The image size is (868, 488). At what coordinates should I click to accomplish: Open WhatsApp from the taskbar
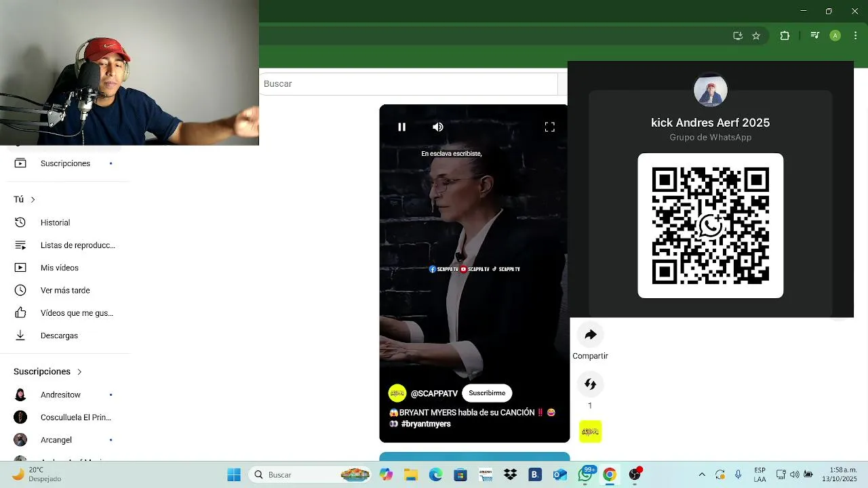585,474
